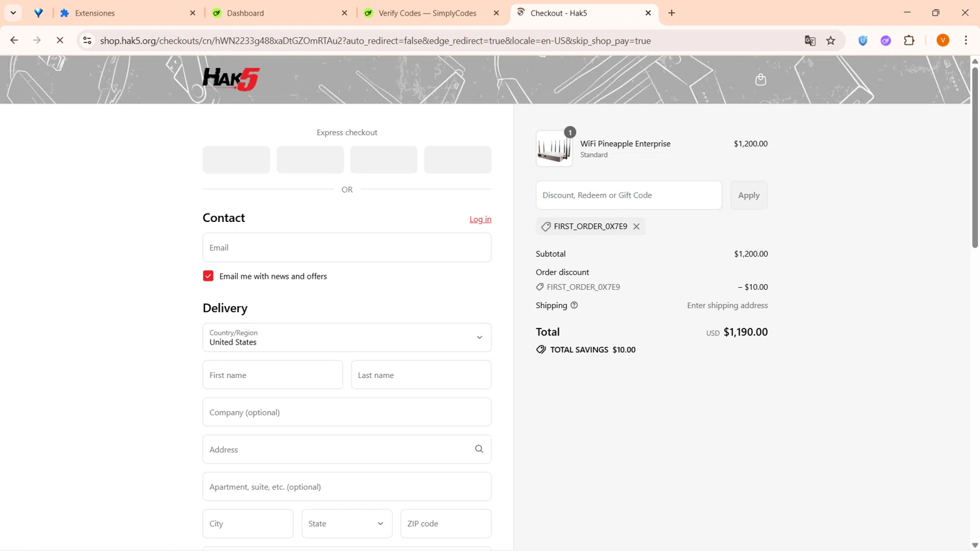The width and height of the screenshot is (980, 551).
Task: Open a new tab with plus button
Action: [672, 13]
